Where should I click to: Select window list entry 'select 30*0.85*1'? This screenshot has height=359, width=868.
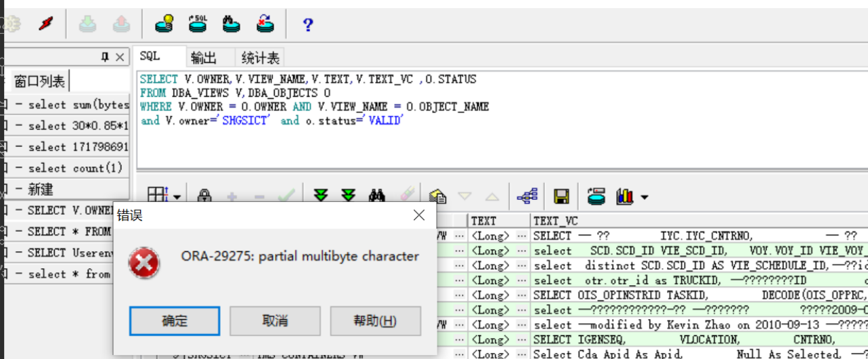[x=66, y=125]
